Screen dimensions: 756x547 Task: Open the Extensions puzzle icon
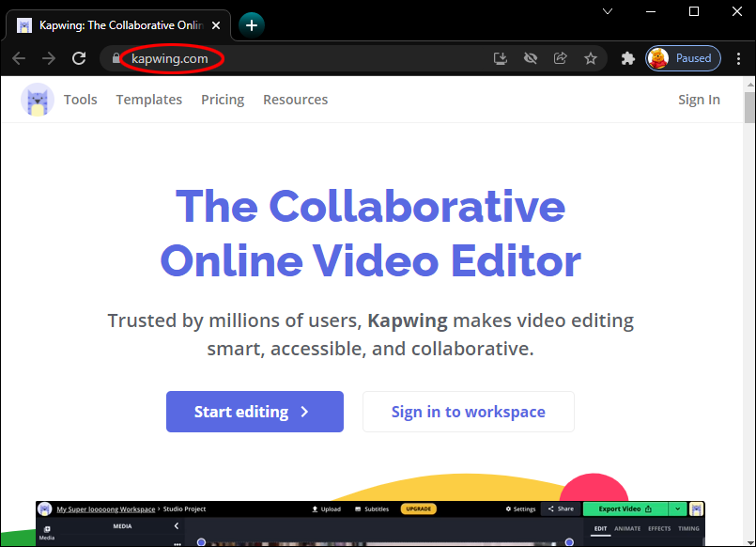pyautogui.click(x=627, y=58)
